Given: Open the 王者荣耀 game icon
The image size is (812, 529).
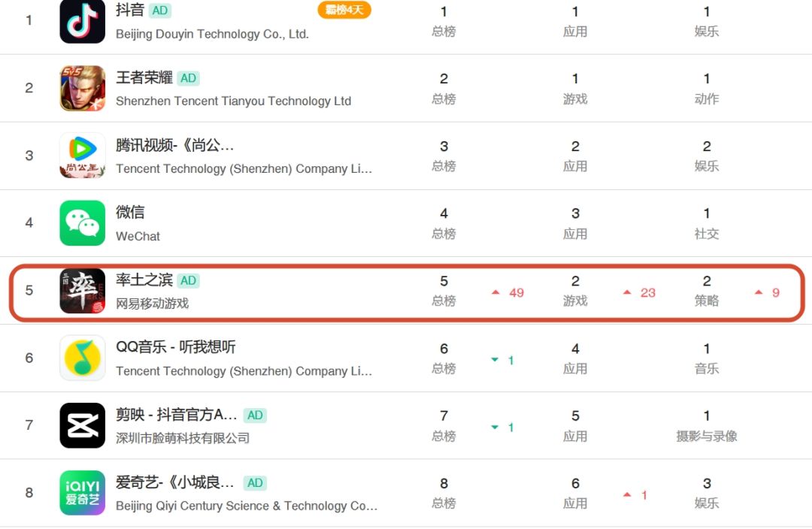Looking at the screenshot, I should coord(83,88).
